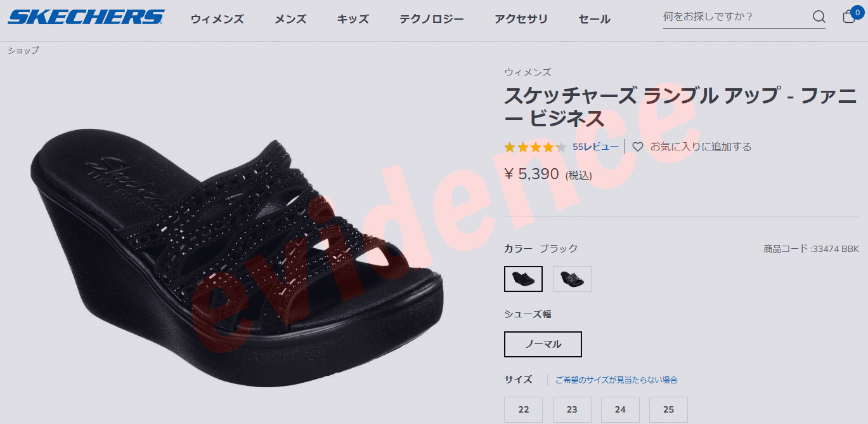868x424 pixels.
Task: Choose size 23
Action: click(572, 409)
